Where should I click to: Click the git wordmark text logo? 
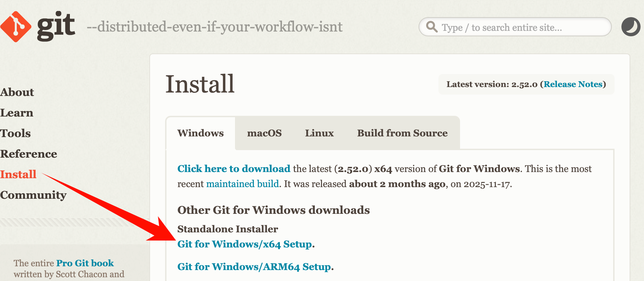point(56,26)
